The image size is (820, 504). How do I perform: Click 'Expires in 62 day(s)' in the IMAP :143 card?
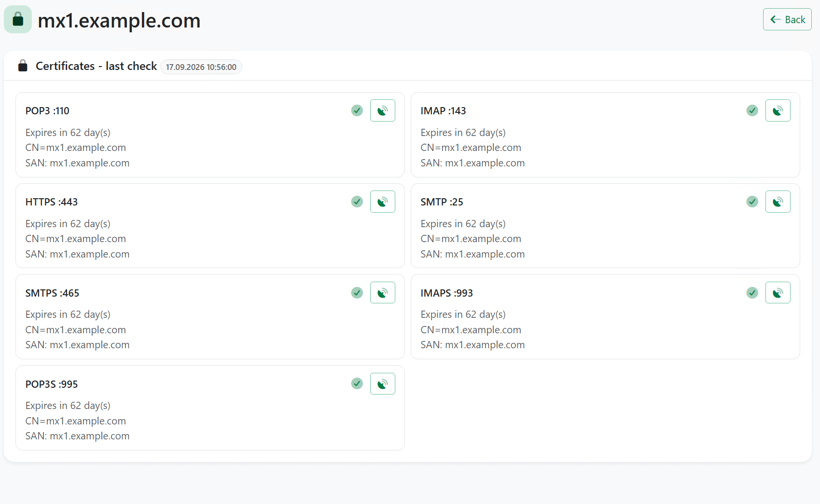click(x=463, y=133)
